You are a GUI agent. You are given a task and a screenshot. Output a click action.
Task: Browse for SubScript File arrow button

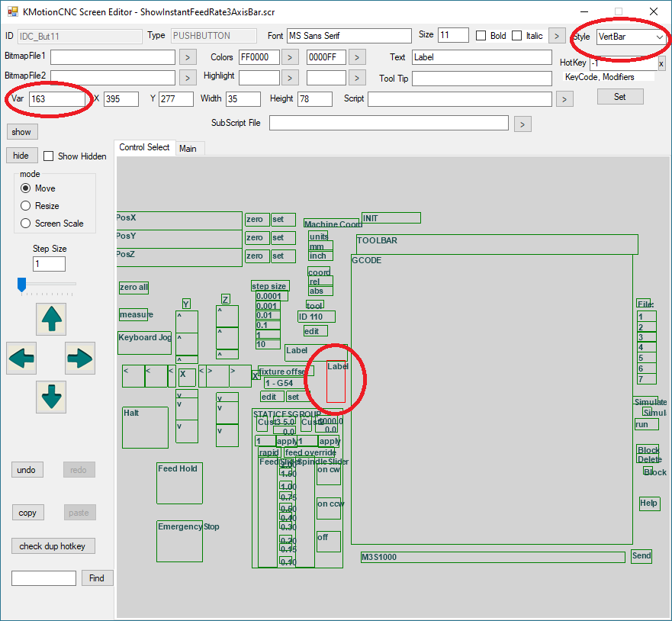(x=522, y=124)
